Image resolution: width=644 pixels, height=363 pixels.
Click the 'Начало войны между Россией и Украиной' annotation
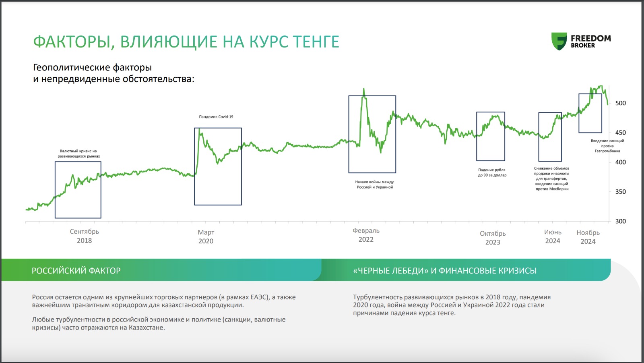pyautogui.click(x=375, y=185)
